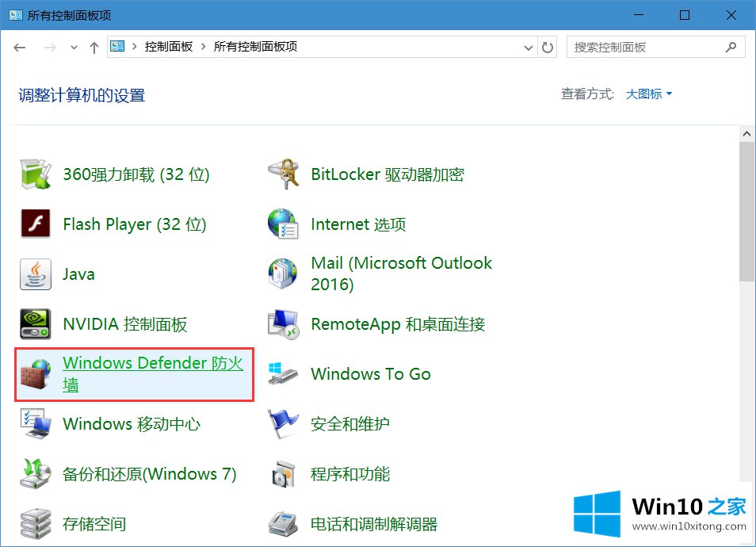The image size is (756, 547).
Task: Refresh the control panel view
Action: tap(548, 48)
